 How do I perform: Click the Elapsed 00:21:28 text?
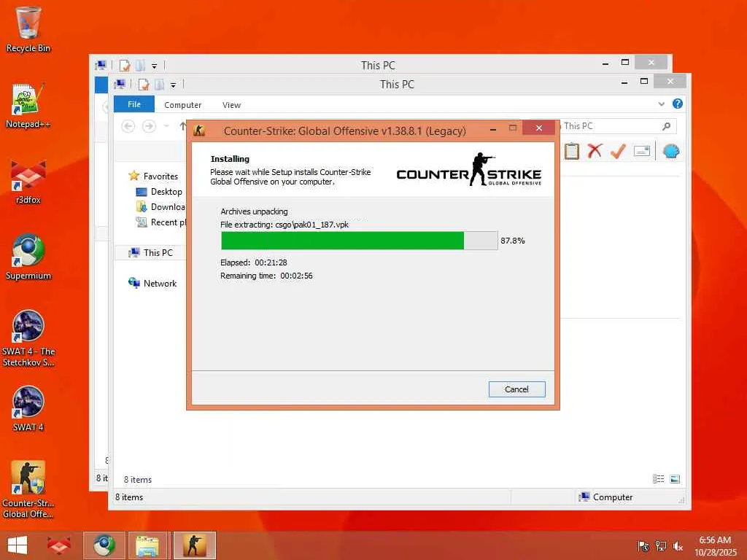pos(253,262)
